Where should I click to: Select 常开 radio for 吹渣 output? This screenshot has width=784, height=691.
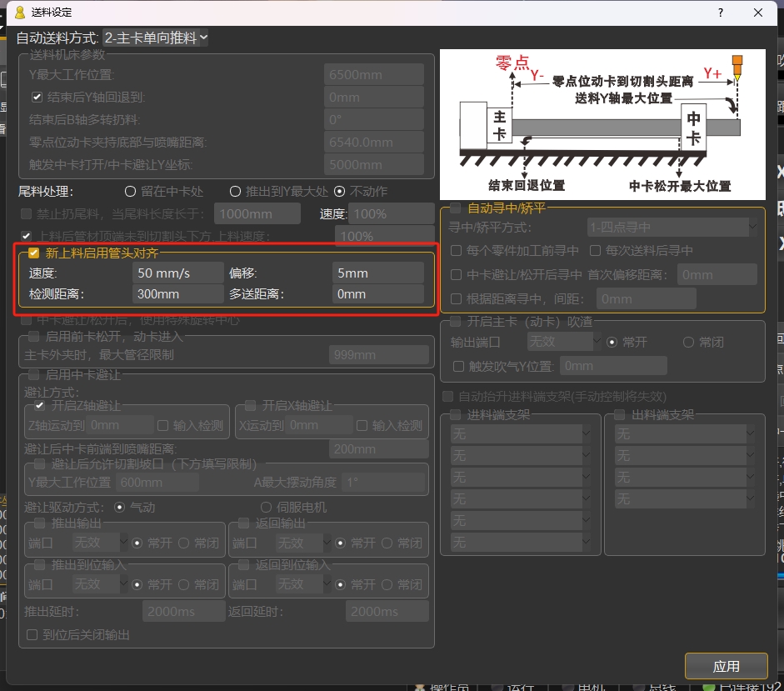click(612, 343)
